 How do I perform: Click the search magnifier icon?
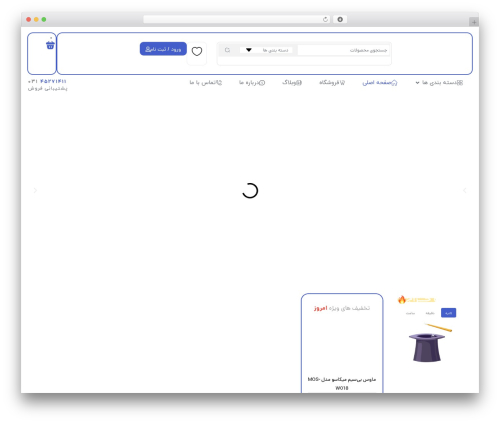click(x=227, y=50)
